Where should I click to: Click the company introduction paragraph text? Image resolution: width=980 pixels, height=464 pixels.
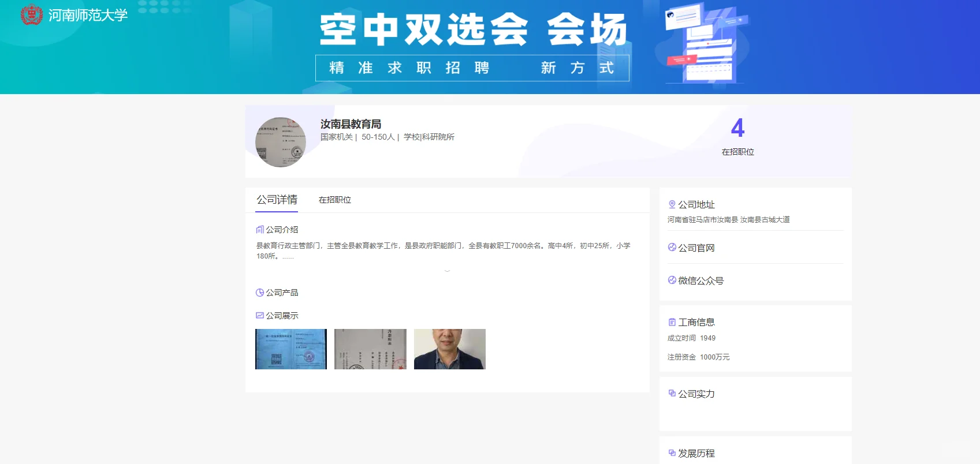pyautogui.click(x=444, y=250)
